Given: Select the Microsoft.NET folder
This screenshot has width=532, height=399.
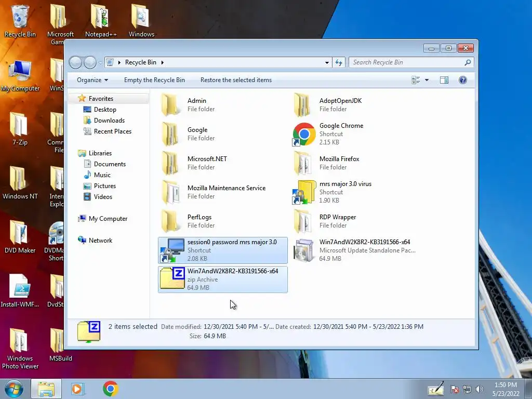Looking at the screenshot, I should click(222, 163).
